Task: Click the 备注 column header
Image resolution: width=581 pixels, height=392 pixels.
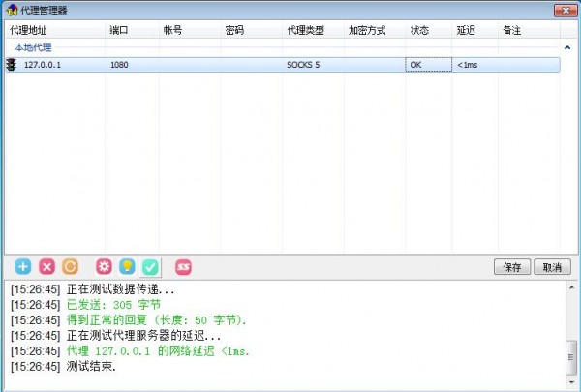Action: pyautogui.click(x=529, y=30)
